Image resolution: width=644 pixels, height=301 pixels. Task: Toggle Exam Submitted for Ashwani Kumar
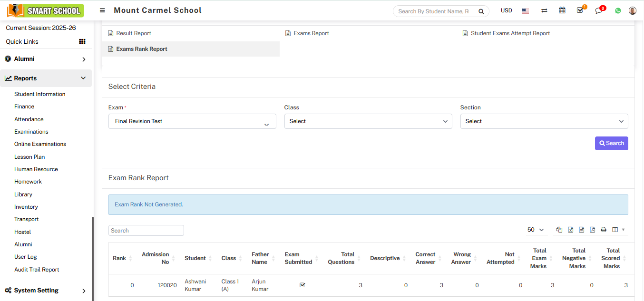tap(302, 285)
